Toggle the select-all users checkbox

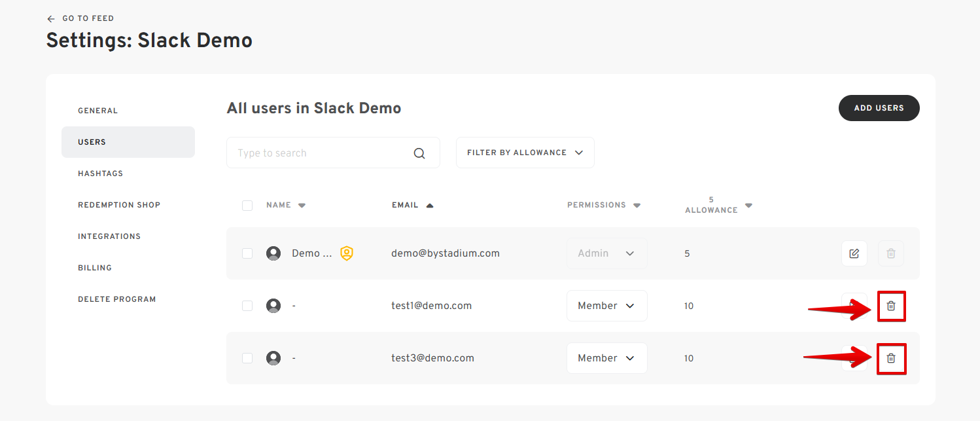247,206
